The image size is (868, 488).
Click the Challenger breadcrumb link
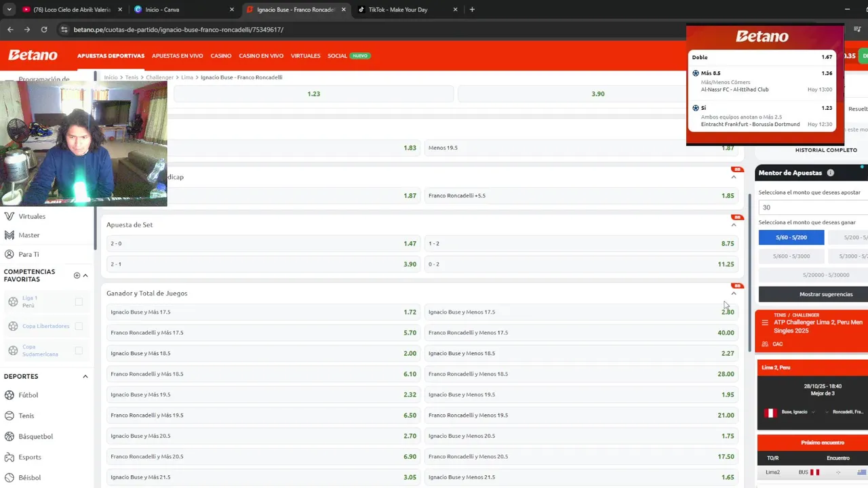pyautogui.click(x=159, y=77)
